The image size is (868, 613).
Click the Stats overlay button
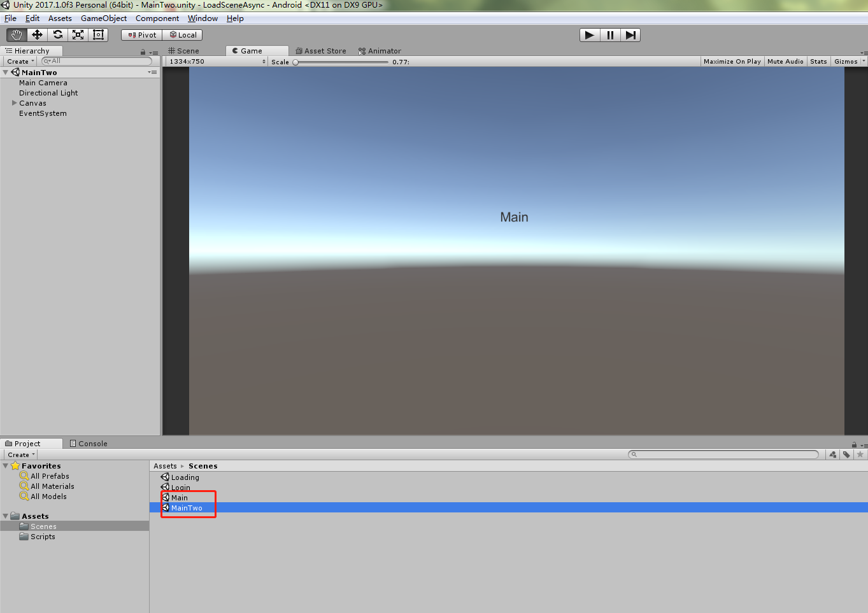[x=818, y=61]
